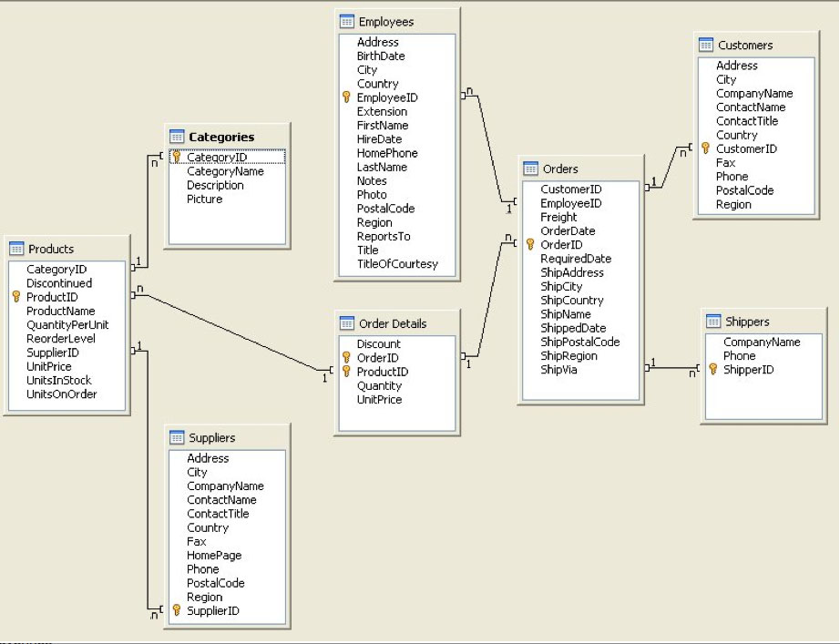
Task: Click the key icon next to ShipperID
Action: (x=713, y=370)
